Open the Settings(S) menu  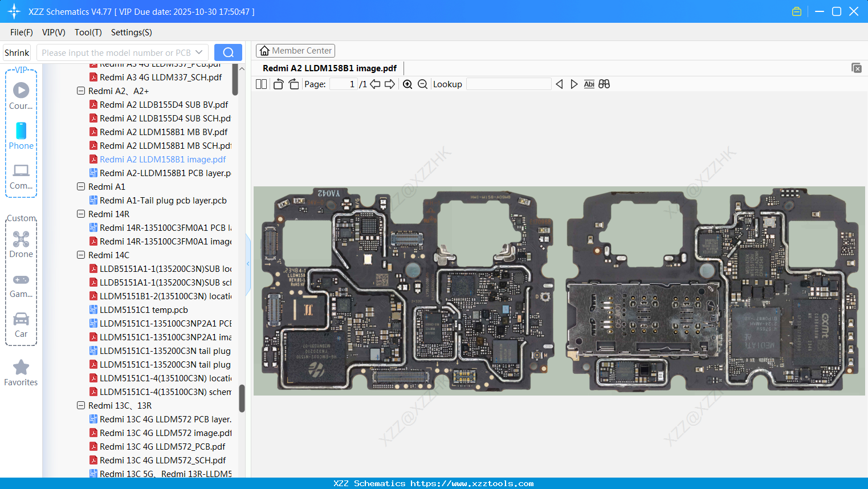[131, 32]
